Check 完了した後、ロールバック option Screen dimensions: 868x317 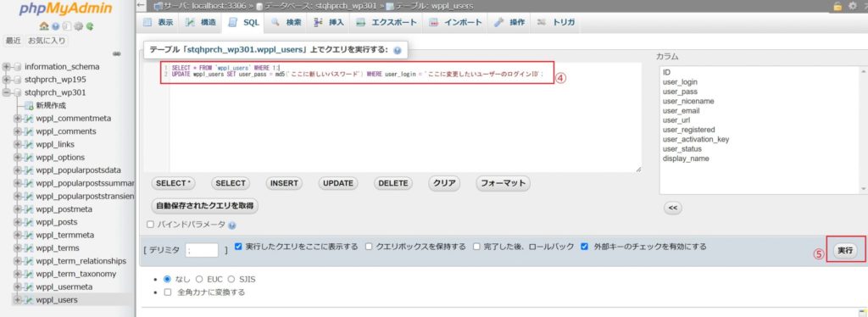tap(476, 247)
